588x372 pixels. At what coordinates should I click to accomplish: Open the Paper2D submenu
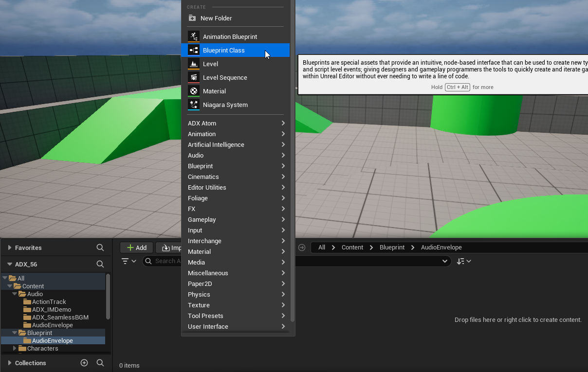point(235,283)
